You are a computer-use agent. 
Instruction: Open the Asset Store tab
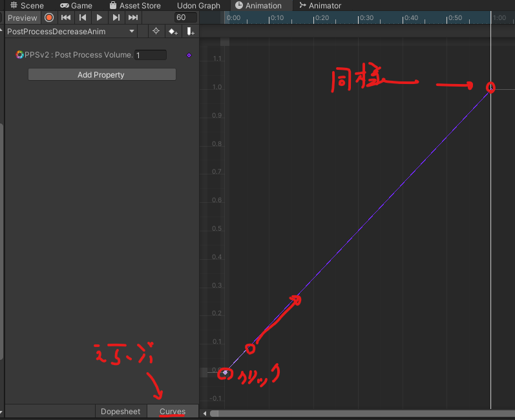[x=135, y=6]
